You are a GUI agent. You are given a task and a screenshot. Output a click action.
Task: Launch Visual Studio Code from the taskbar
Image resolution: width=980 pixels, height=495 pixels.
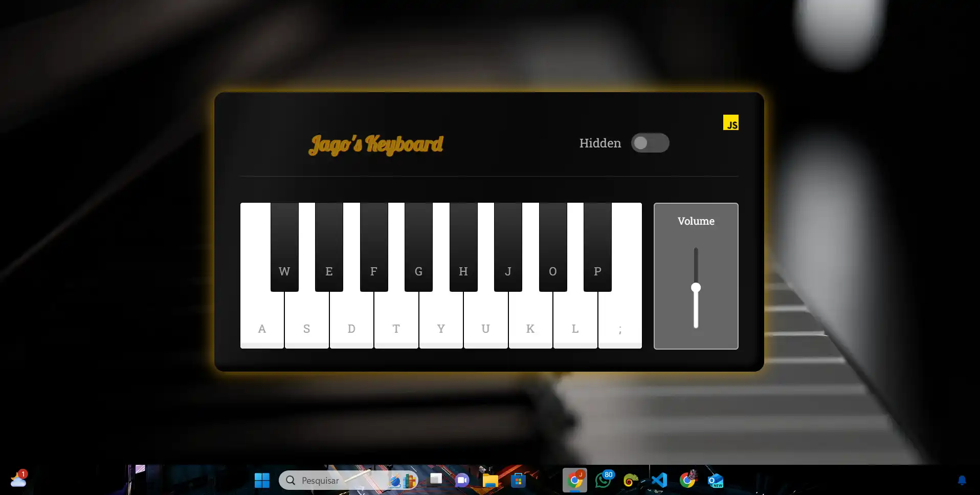click(659, 480)
